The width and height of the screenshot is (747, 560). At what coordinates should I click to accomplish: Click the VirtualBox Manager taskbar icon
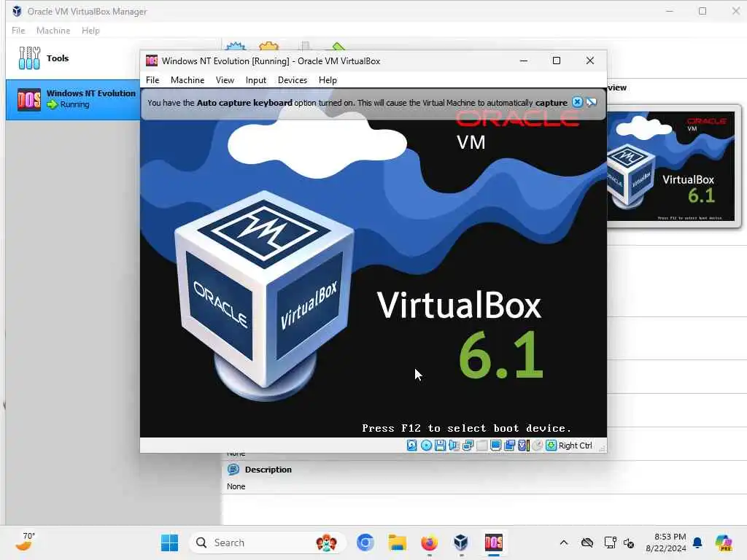coord(461,542)
